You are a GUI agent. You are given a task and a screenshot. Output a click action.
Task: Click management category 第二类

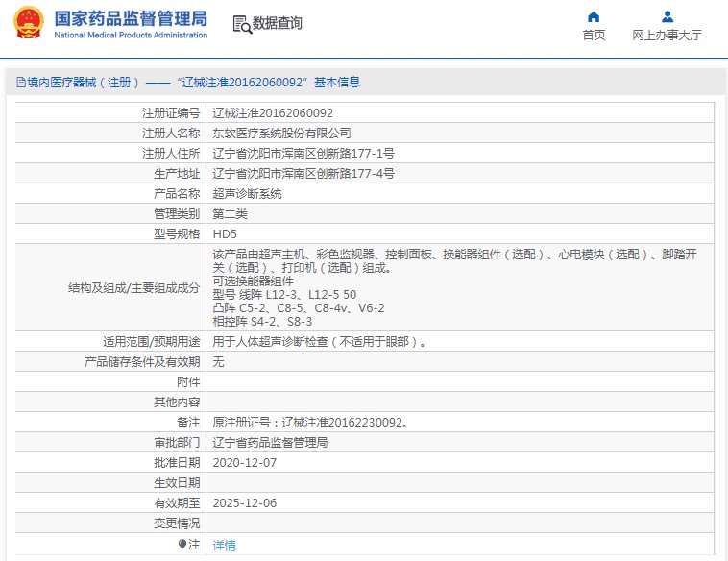pyautogui.click(x=230, y=213)
